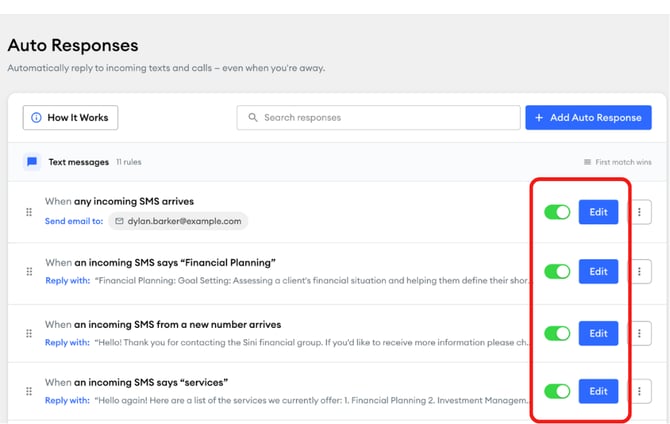Open How It Works info
Viewport: 670px width, 424px height.
tap(70, 118)
